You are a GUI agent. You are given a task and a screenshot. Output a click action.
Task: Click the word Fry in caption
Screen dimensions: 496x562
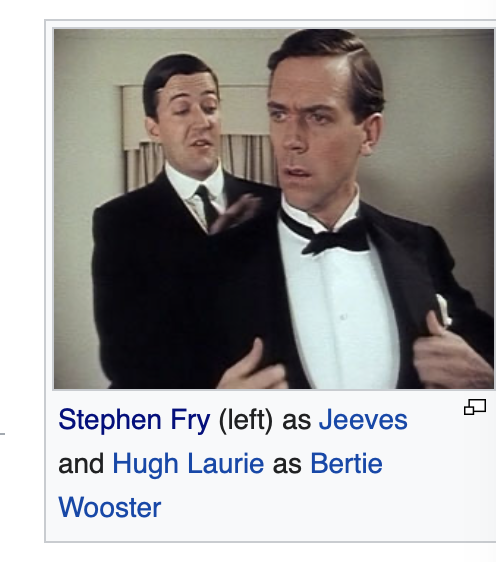(x=190, y=420)
